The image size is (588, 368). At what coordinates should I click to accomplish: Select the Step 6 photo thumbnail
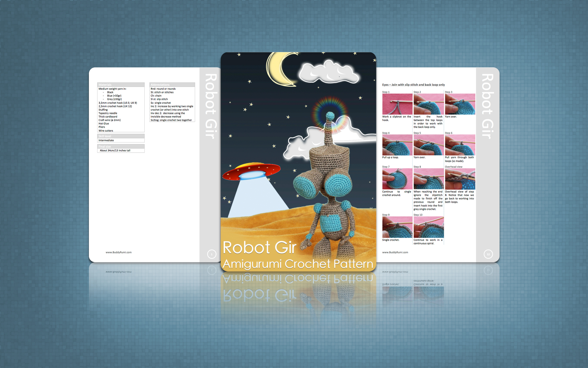[460, 145]
